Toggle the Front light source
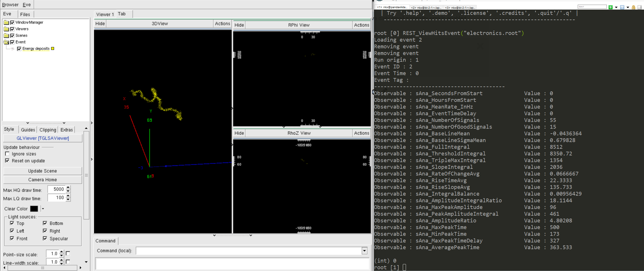The width and height of the screenshot is (644, 271). [x=12, y=238]
